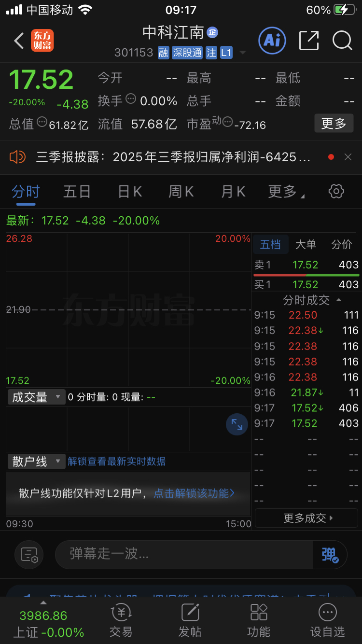Expand the stock tags dropdown arrow
This screenshot has height=644, width=362.
[x=243, y=53]
